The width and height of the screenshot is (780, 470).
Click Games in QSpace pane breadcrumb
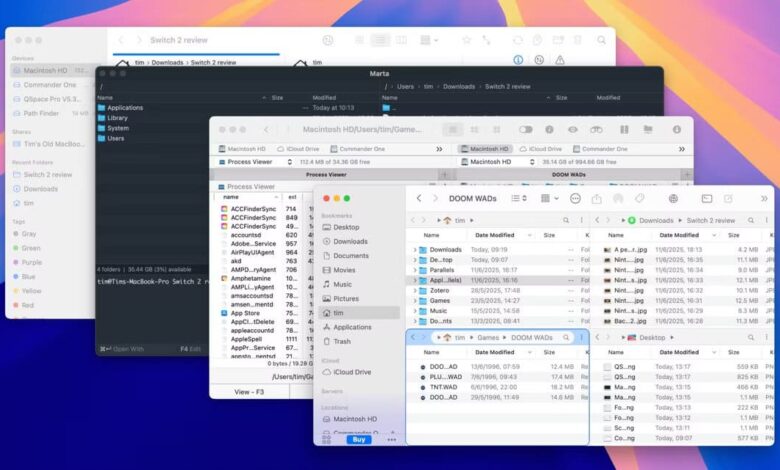pyautogui.click(x=488, y=338)
